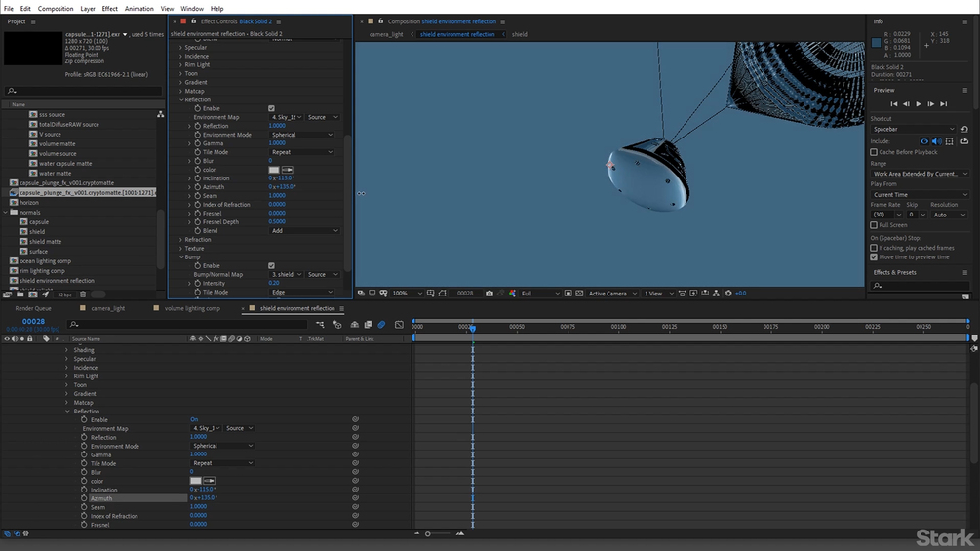
Task: Toggle Bump Enable checkbox in Effect Controls
Action: click(271, 265)
